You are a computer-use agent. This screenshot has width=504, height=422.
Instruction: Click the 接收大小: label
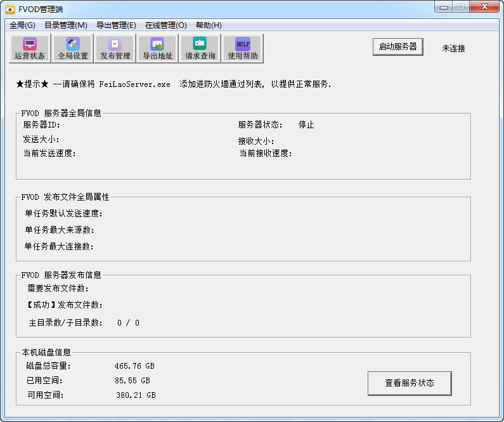coord(256,141)
